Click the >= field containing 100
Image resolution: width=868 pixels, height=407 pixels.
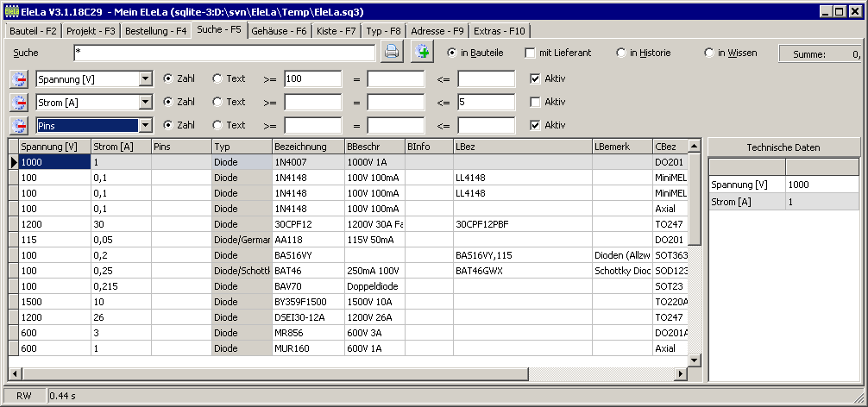[312, 79]
